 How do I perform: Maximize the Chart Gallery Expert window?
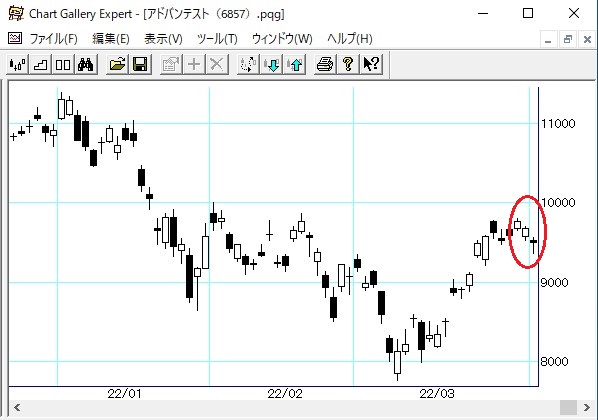click(528, 13)
